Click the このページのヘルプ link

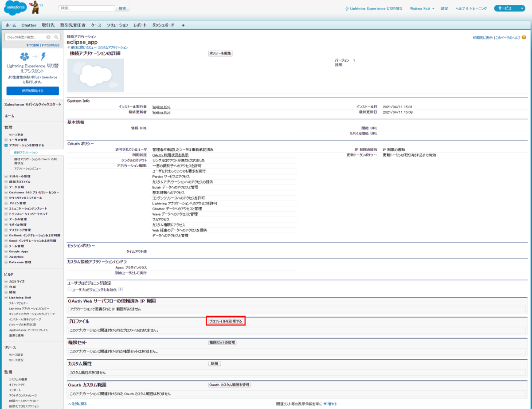[x=508, y=38]
